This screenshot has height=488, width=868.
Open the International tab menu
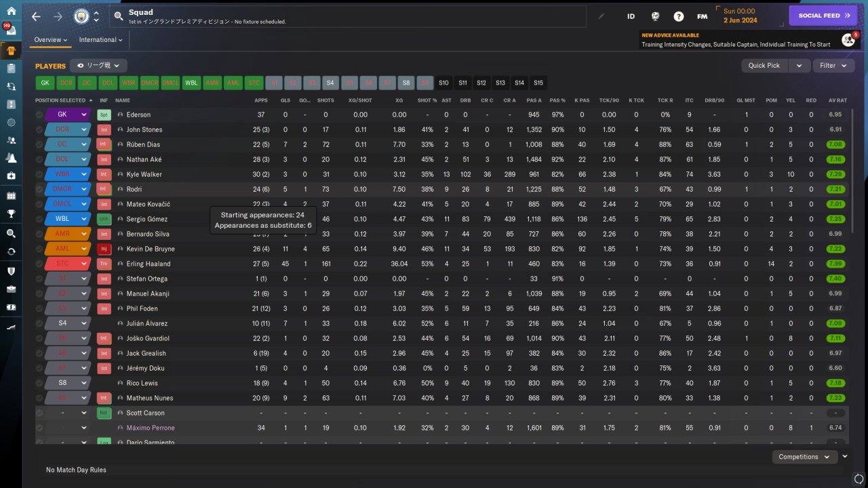(100, 40)
